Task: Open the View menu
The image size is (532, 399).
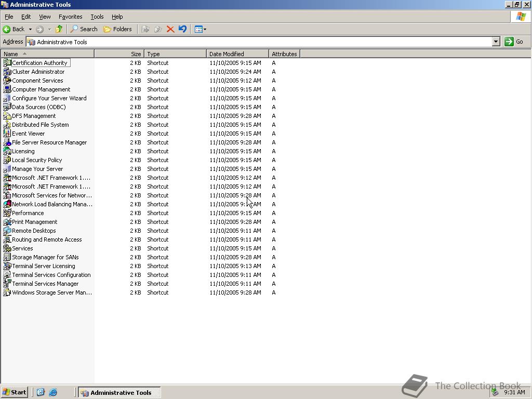Action: click(45, 17)
